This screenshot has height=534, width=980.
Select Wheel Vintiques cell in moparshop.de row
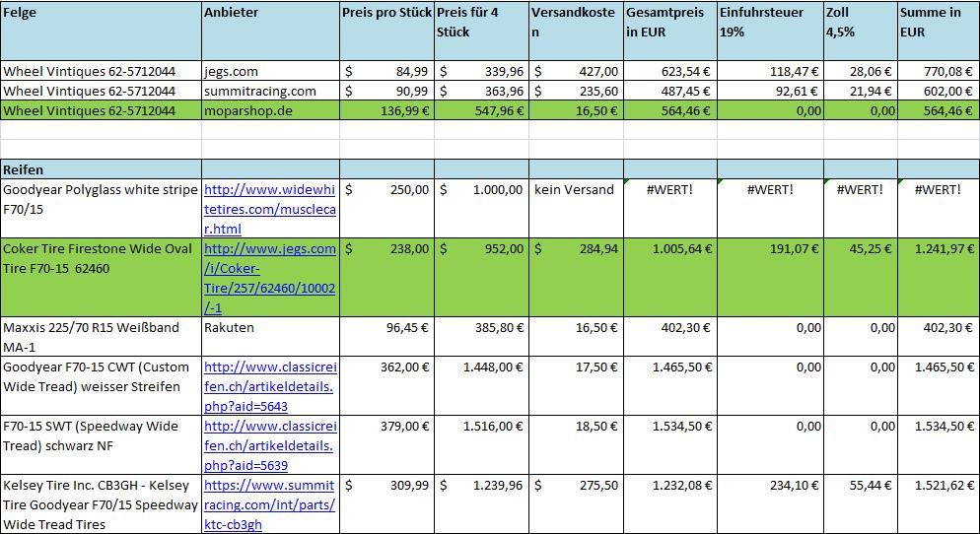(x=102, y=110)
